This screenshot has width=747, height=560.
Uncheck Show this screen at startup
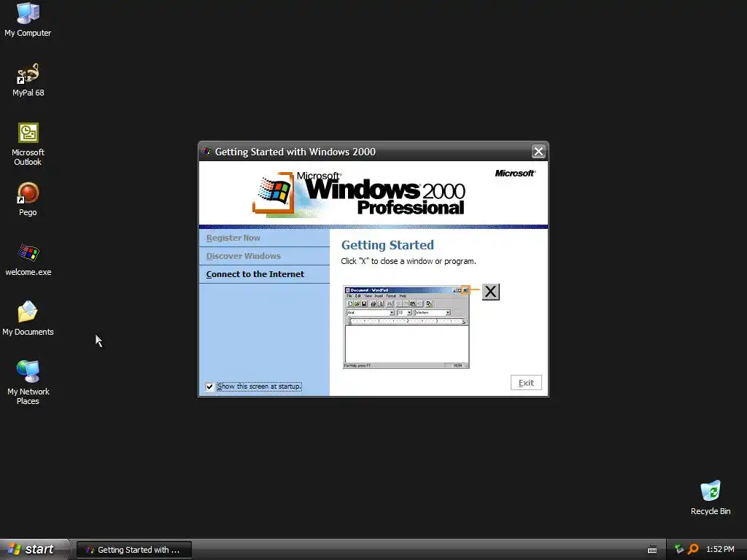pyautogui.click(x=209, y=386)
